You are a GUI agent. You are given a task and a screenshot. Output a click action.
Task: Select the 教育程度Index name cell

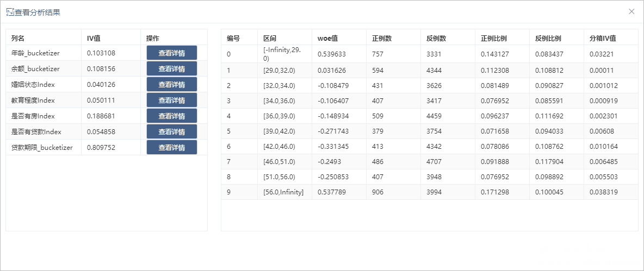(44, 100)
